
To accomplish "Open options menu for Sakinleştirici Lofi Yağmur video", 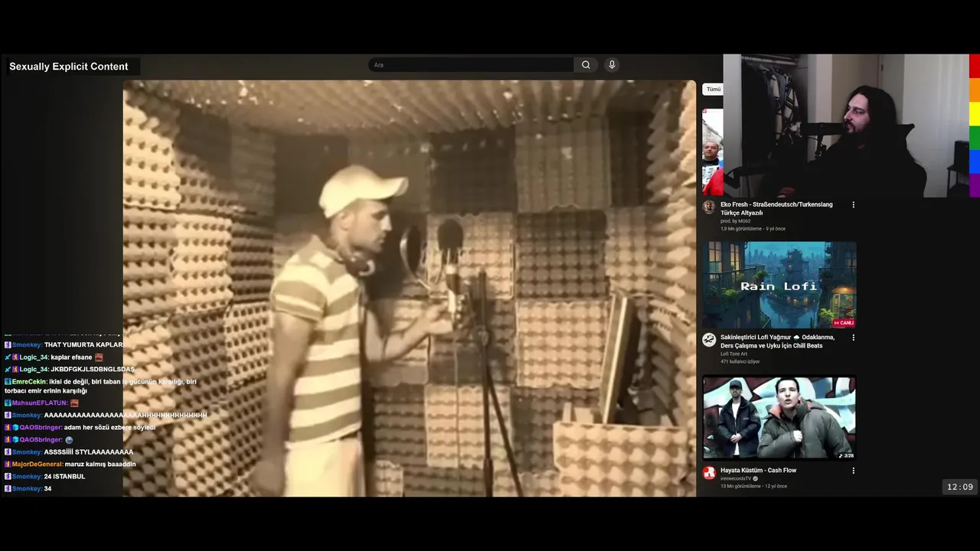I will pos(853,337).
